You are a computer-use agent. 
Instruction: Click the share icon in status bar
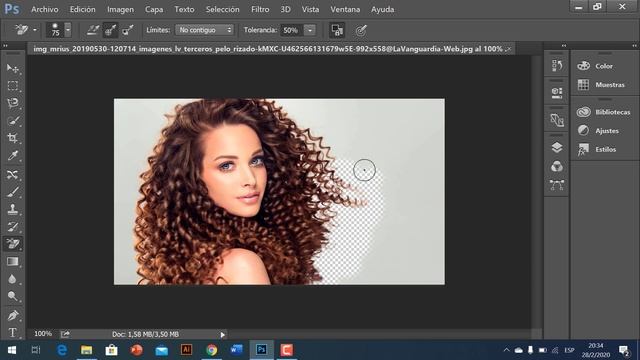(x=65, y=334)
